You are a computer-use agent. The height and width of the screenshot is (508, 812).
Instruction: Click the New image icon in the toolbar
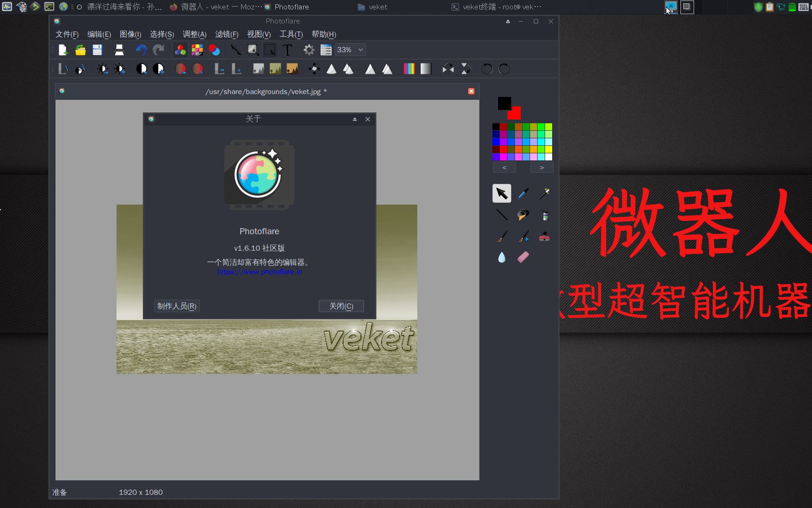(63, 50)
